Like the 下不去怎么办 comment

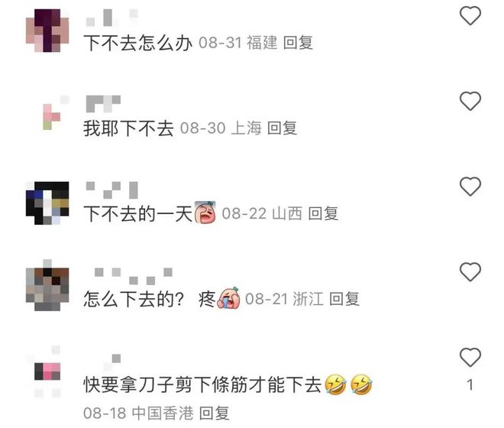tap(470, 16)
